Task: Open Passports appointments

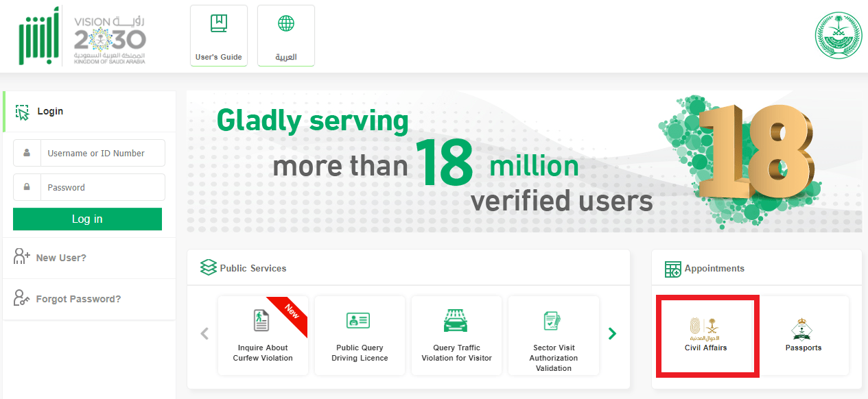Action: tap(804, 335)
